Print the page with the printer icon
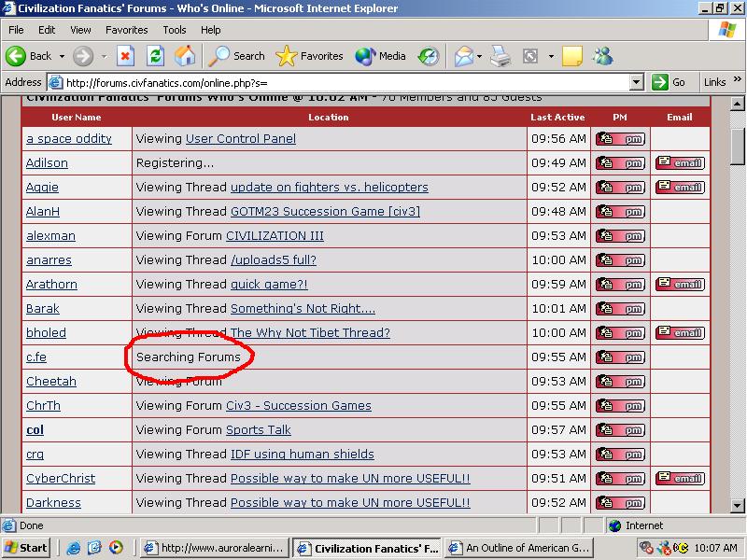This screenshot has width=747, height=560. tap(500, 56)
